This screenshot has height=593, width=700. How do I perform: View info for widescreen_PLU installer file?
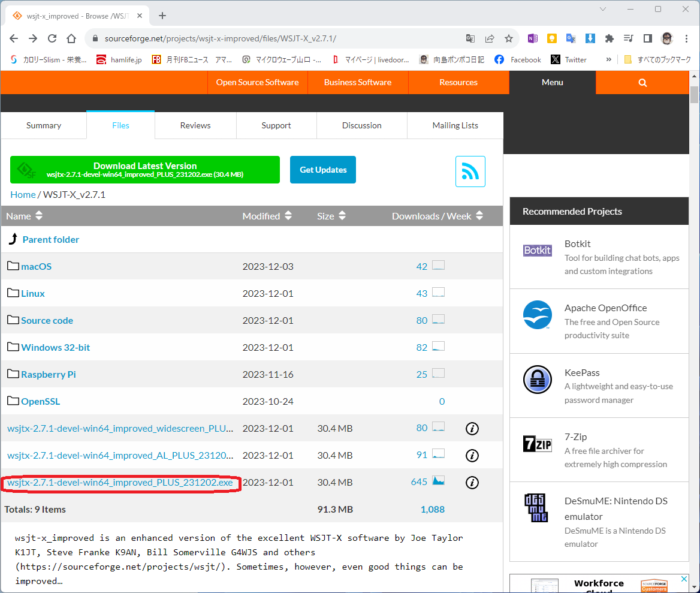click(x=472, y=429)
